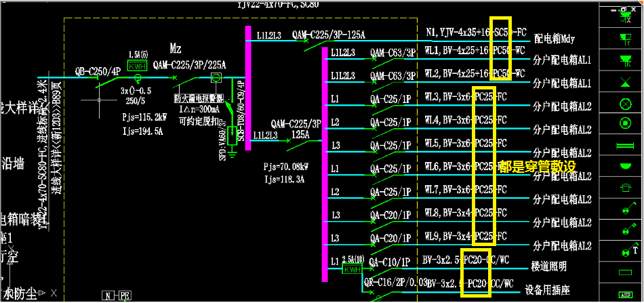Select the empty rectangle symbol in palette

tap(625, 272)
